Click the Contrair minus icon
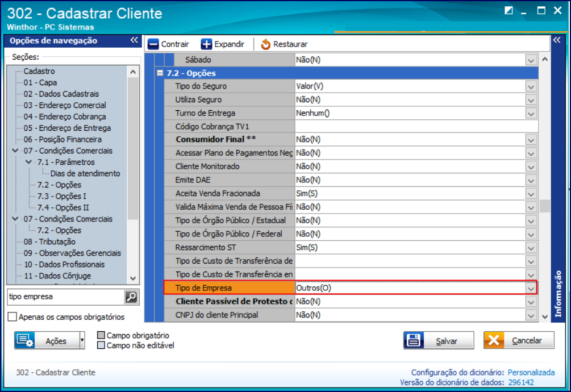 [x=153, y=44]
